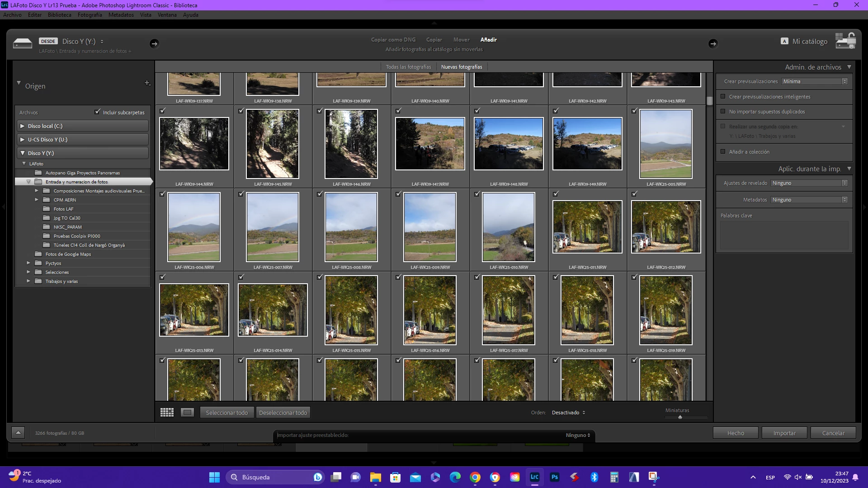The image size is (868, 488).
Task: Expand the Disco local (C:) volume
Action: pos(22,126)
